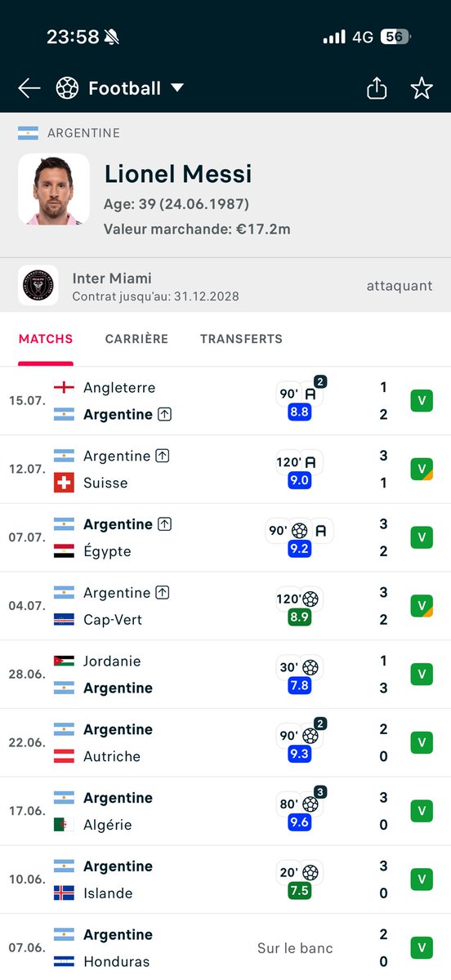Image resolution: width=451 pixels, height=980 pixels.
Task: Switch to the TRANSFERTS tab
Action: (241, 339)
